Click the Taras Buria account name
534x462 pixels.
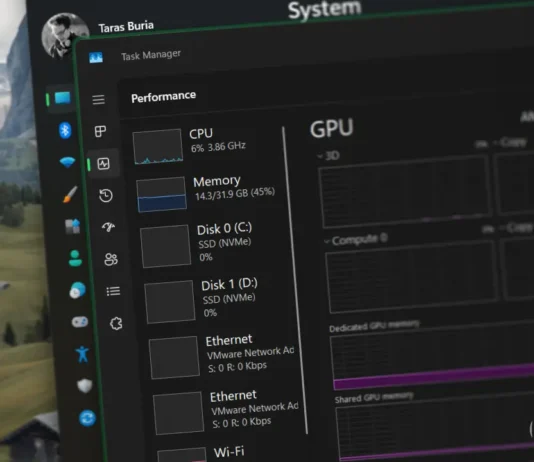[126, 27]
